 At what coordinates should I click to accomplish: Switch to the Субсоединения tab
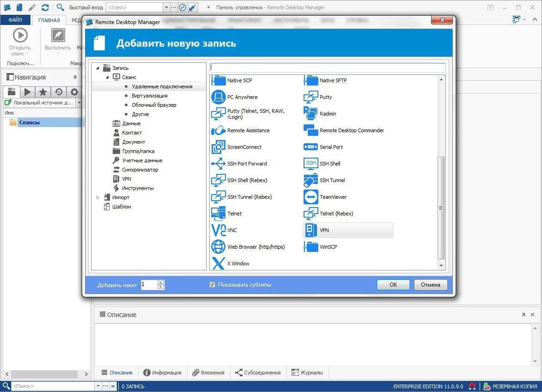click(x=258, y=372)
